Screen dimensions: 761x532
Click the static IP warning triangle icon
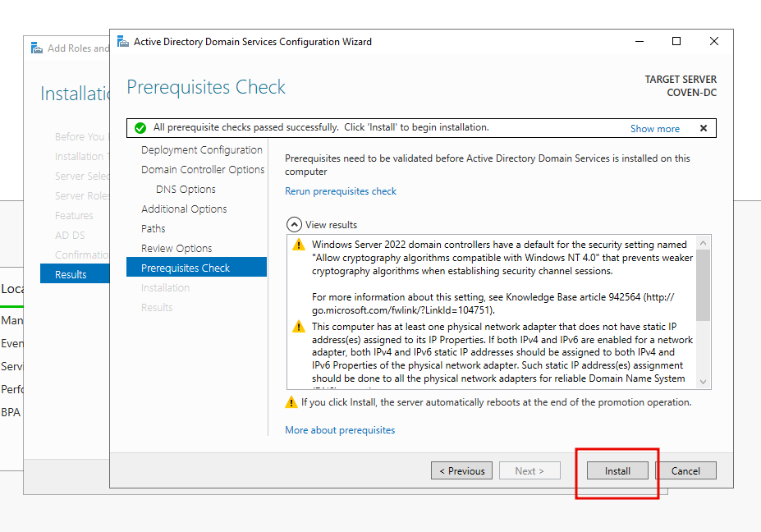click(x=299, y=327)
